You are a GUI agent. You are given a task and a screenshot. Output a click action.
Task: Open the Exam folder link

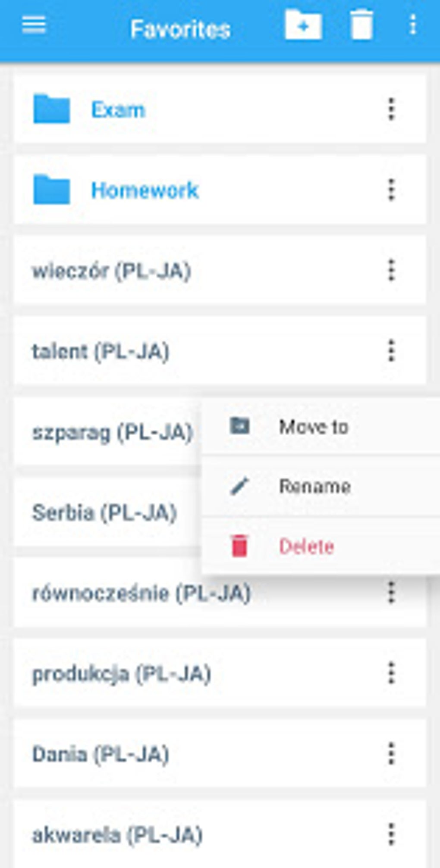(x=118, y=110)
